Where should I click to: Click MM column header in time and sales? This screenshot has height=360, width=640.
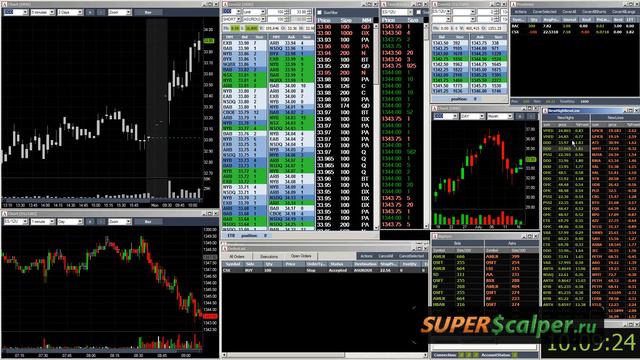click(366, 20)
